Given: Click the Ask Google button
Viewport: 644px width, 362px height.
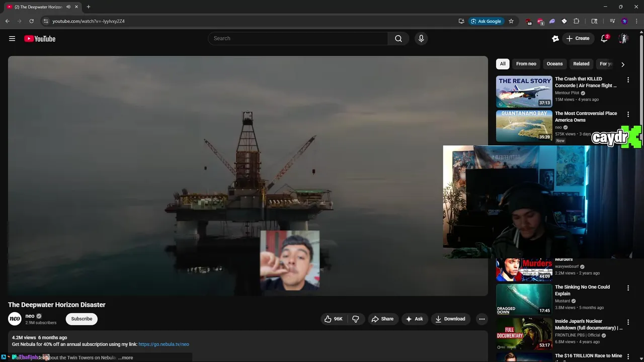Looking at the screenshot, I should (x=486, y=21).
